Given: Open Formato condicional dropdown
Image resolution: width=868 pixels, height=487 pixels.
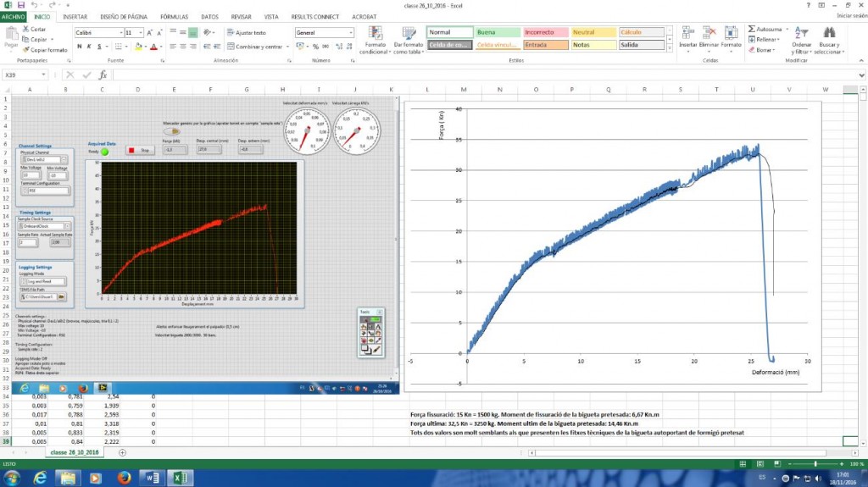Looking at the screenshot, I should [x=375, y=40].
